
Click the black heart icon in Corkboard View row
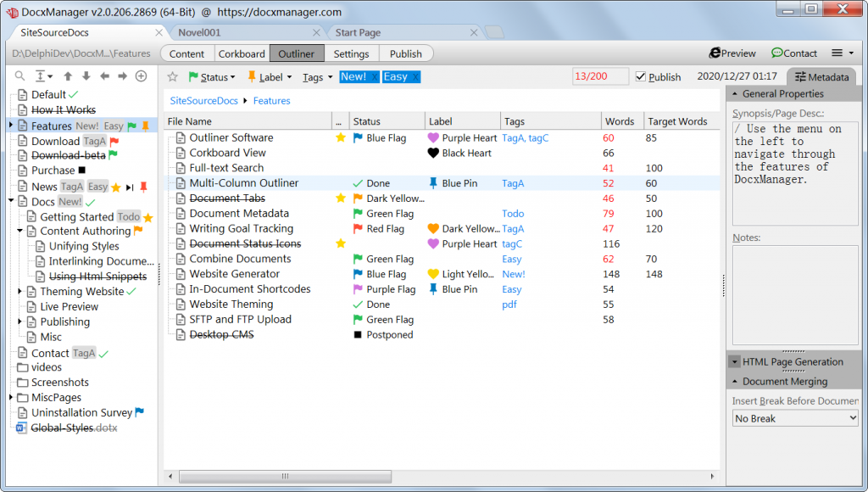pos(433,153)
